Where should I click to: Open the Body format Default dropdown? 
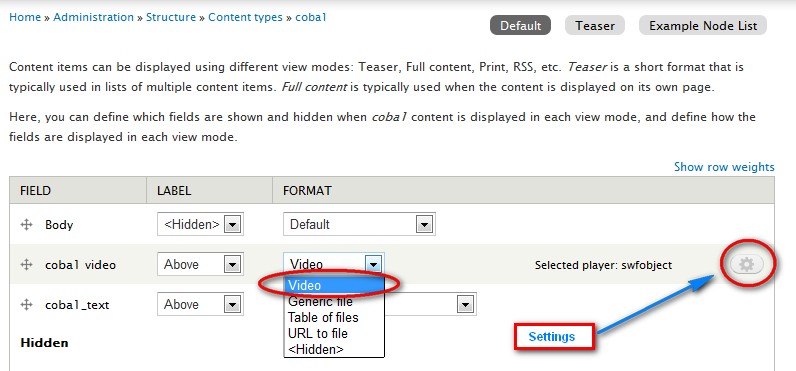tap(359, 224)
